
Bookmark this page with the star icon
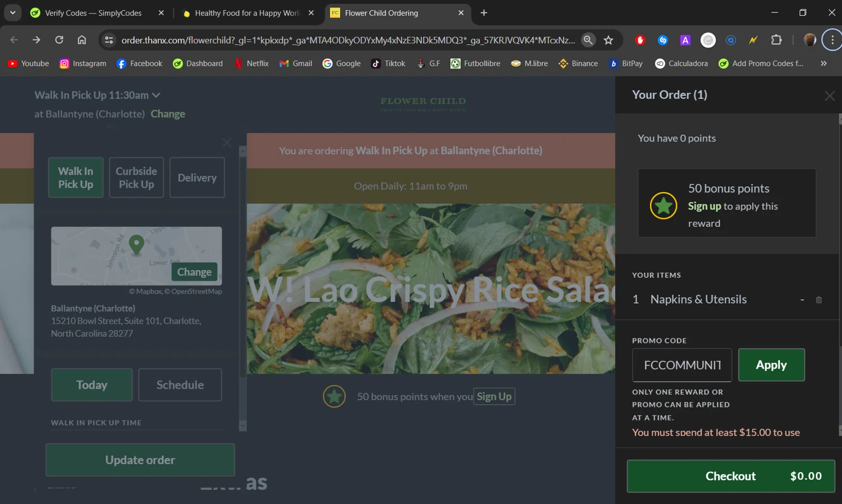tap(608, 40)
